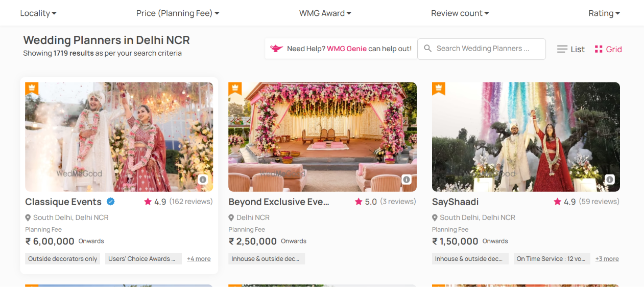The height and width of the screenshot is (287, 644).
Task: Expand the Price (Planning Fee) filter
Action: pyautogui.click(x=178, y=13)
